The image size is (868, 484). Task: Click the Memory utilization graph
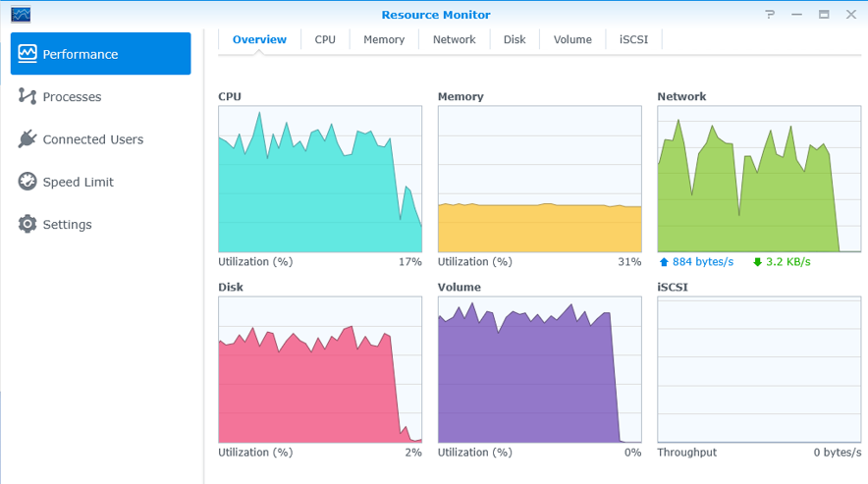539,179
